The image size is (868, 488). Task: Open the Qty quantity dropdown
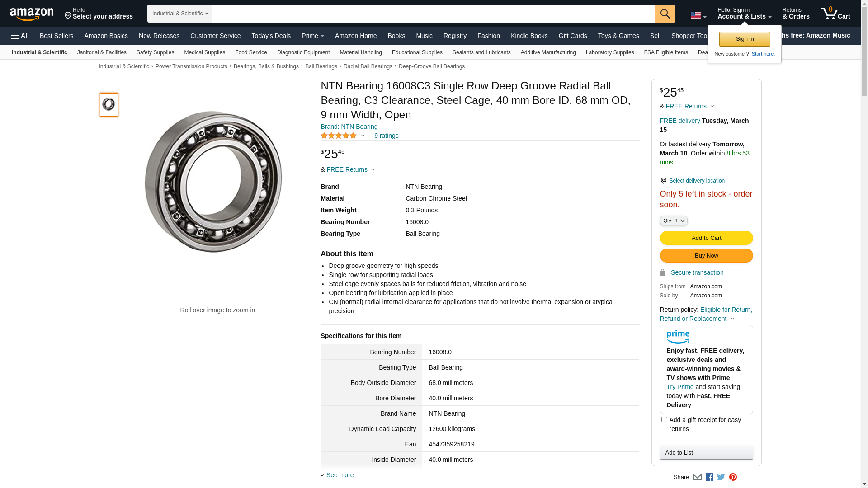tap(673, 221)
